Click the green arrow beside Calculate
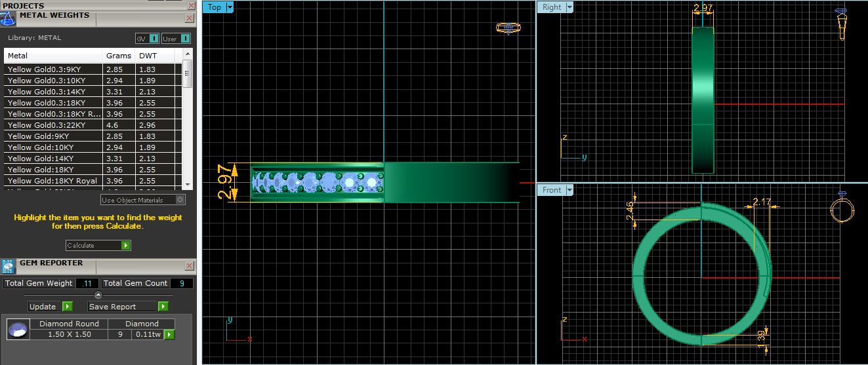Image resolution: width=868 pixels, height=365 pixels. click(125, 246)
